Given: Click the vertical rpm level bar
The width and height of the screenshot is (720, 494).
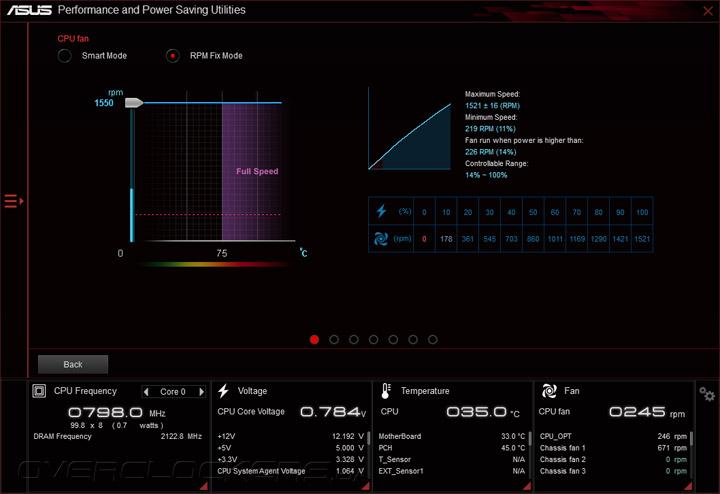Looking at the screenshot, I should [132, 174].
